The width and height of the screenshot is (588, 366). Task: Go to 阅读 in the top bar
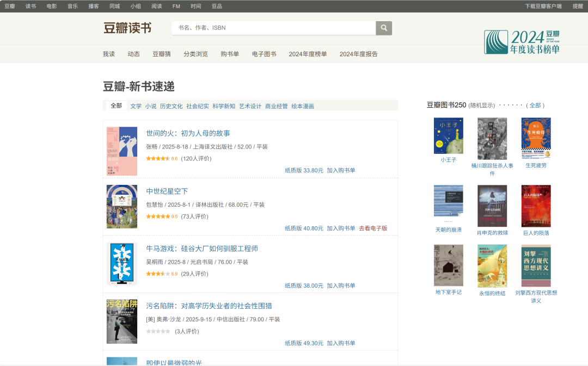click(x=157, y=6)
